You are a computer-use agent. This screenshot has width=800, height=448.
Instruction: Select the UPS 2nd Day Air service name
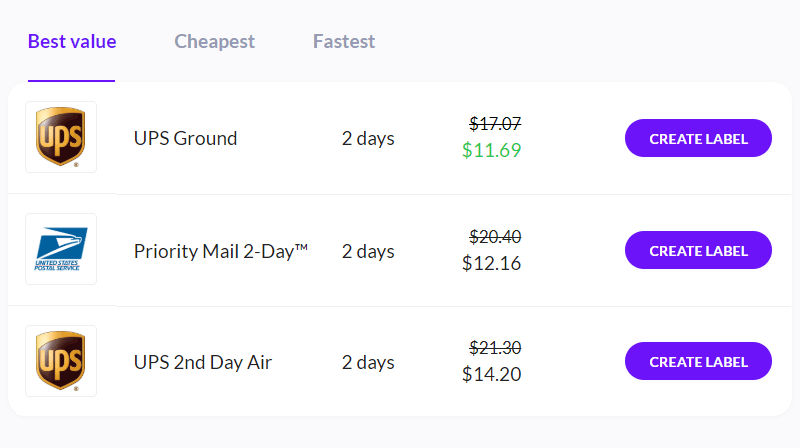(203, 362)
